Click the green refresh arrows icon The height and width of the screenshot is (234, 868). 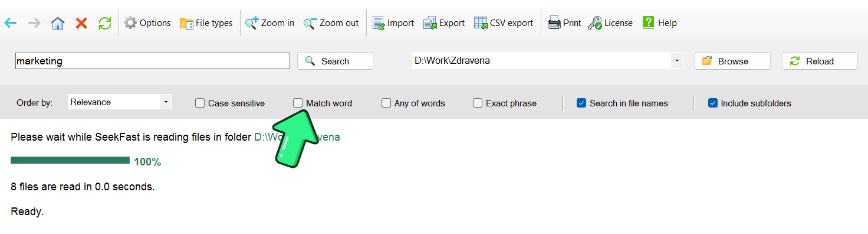point(105,23)
